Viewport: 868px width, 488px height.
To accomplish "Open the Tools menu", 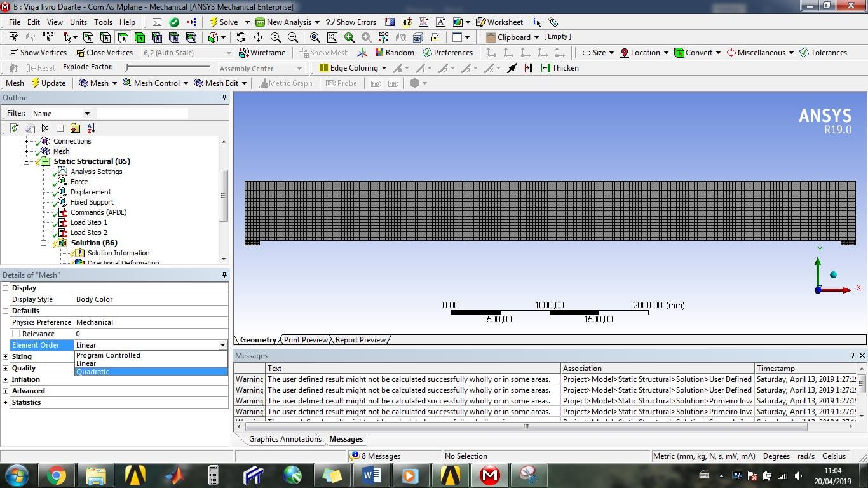I will (x=103, y=22).
